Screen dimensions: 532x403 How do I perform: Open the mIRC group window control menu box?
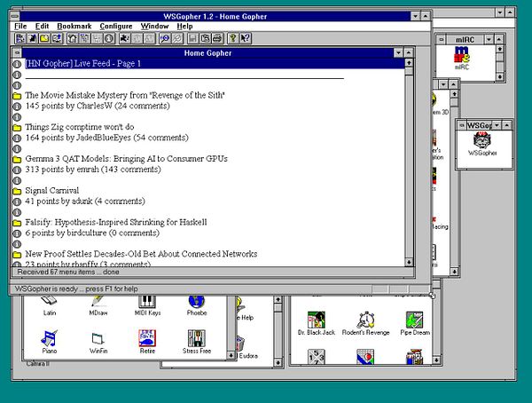[x=441, y=39]
